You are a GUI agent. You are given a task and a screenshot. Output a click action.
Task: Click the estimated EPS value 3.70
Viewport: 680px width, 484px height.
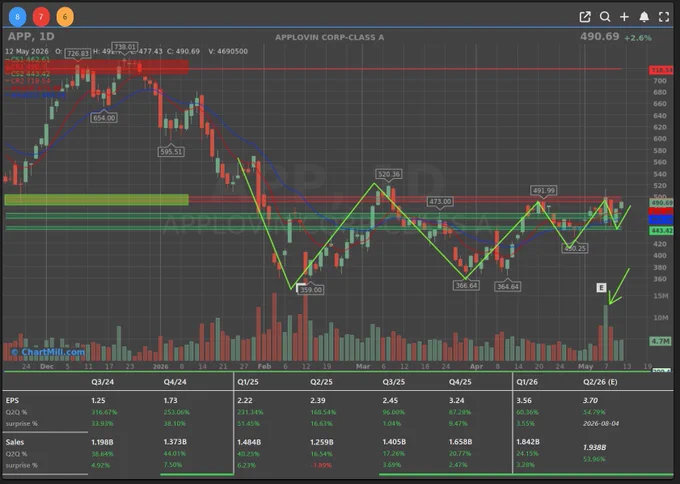[x=590, y=400]
